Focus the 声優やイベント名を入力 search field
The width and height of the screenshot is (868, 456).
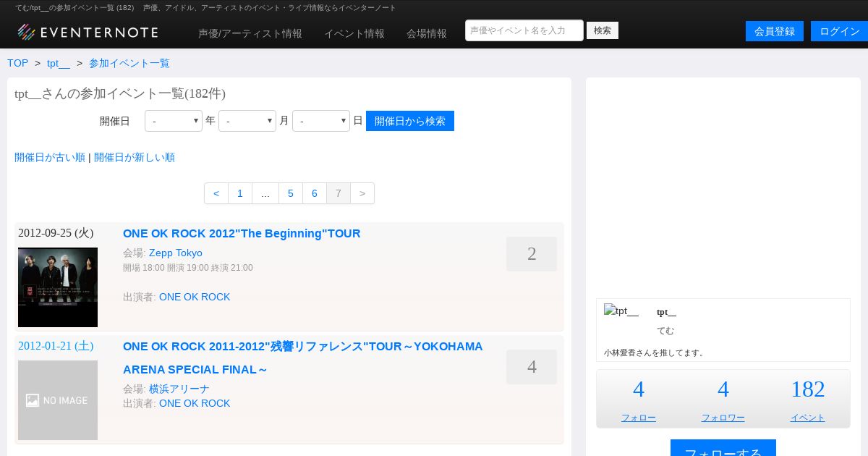(x=524, y=30)
